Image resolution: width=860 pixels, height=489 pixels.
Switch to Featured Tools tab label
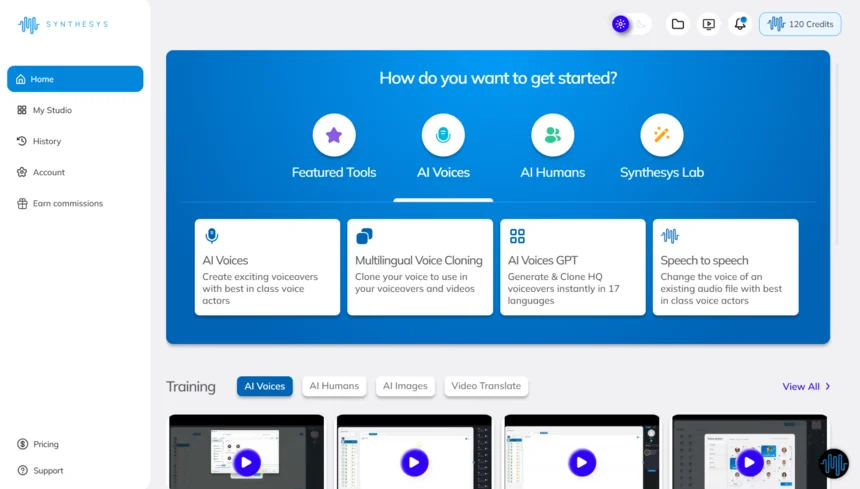(334, 172)
